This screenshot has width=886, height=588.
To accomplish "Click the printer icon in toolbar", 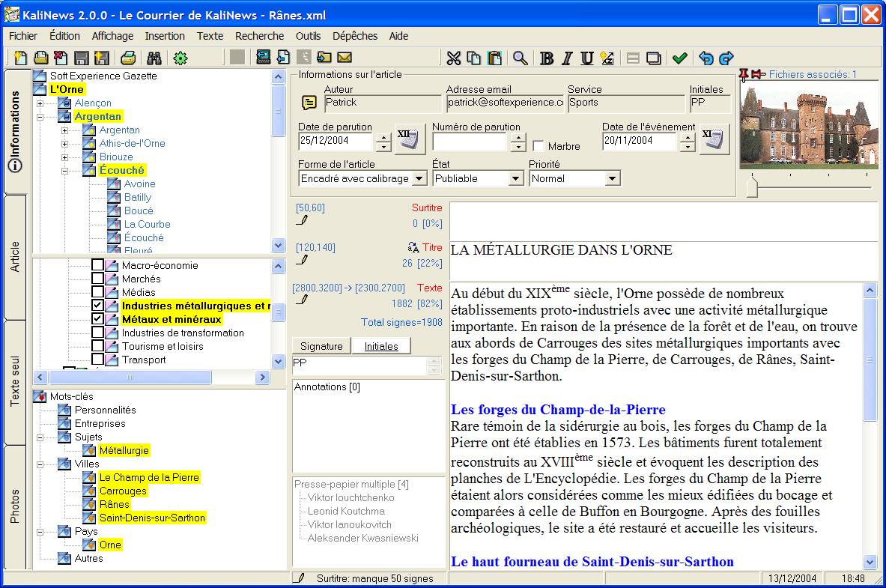I will click(129, 58).
